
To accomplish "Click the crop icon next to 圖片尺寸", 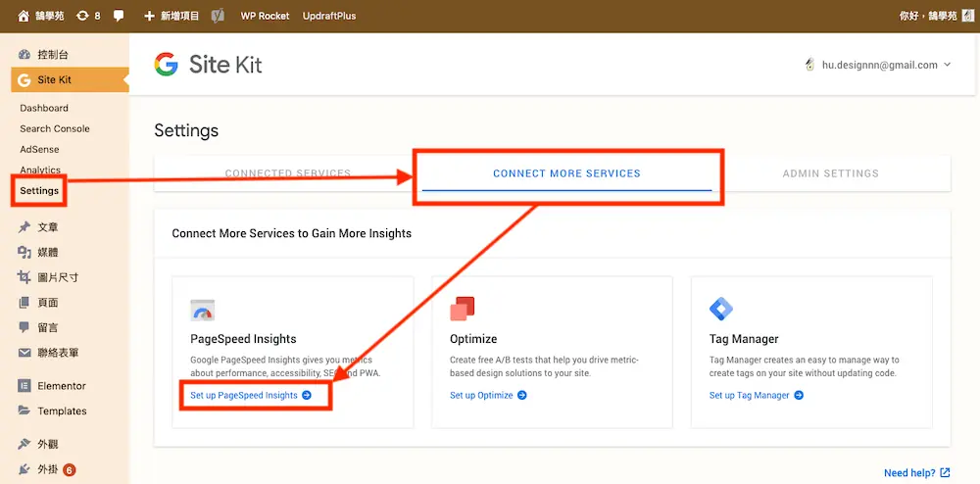I will [x=24, y=277].
